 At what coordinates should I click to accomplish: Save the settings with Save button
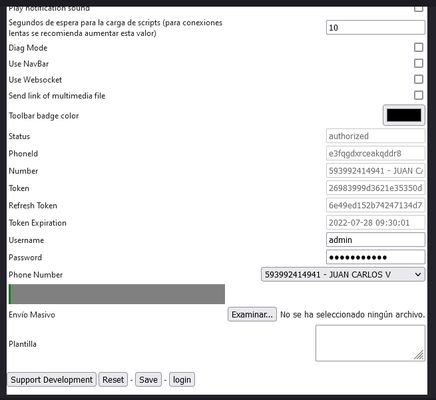148,380
